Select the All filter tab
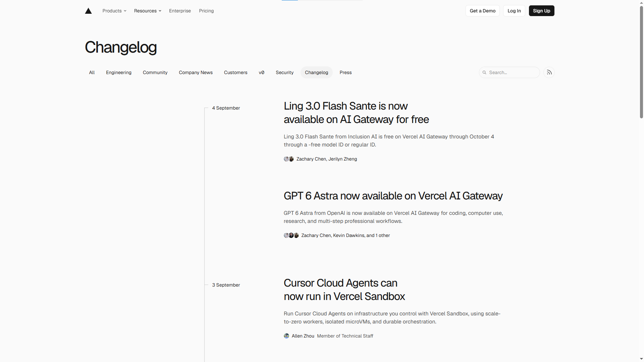This screenshot has height=362, width=644. point(92,72)
